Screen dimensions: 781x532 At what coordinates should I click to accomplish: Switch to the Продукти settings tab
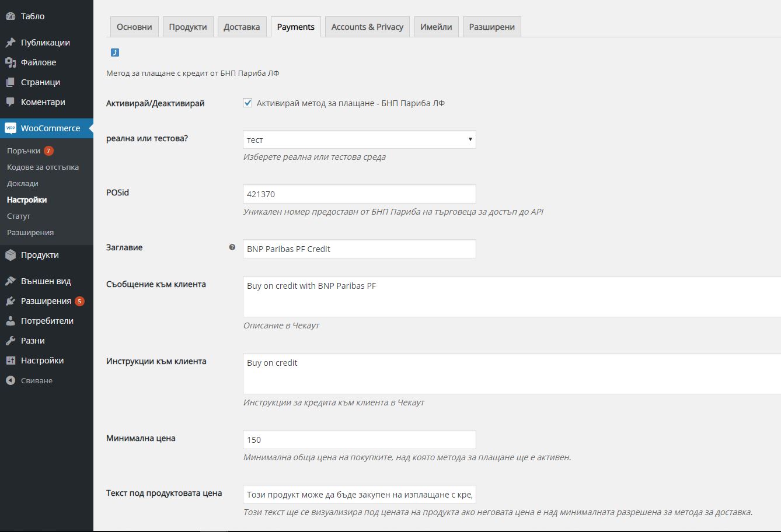pyautogui.click(x=188, y=27)
